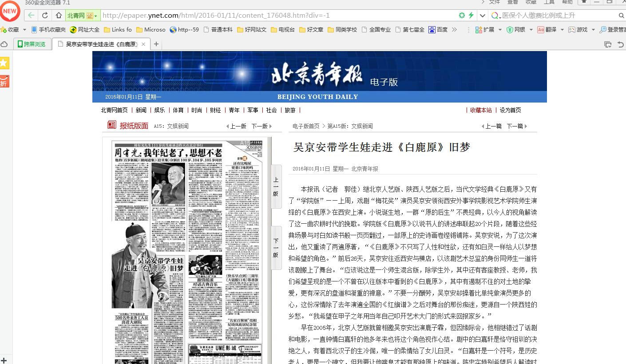Focus the search box with 医保个人缴费比例 text
Screen dimensions: 626x364
tap(559, 16)
